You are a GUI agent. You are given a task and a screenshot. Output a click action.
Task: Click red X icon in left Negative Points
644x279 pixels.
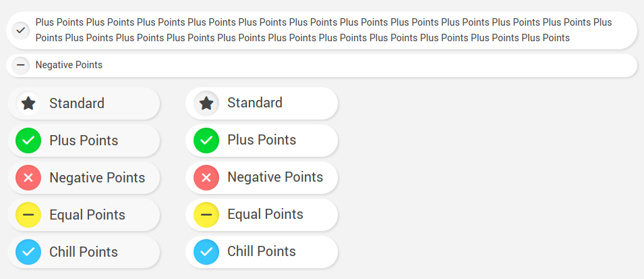point(28,178)
